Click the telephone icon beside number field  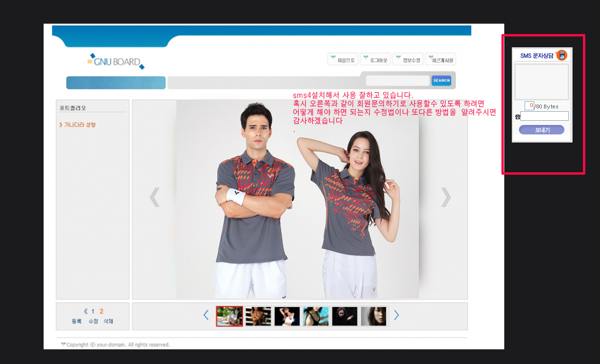click(x=517, y=116)
